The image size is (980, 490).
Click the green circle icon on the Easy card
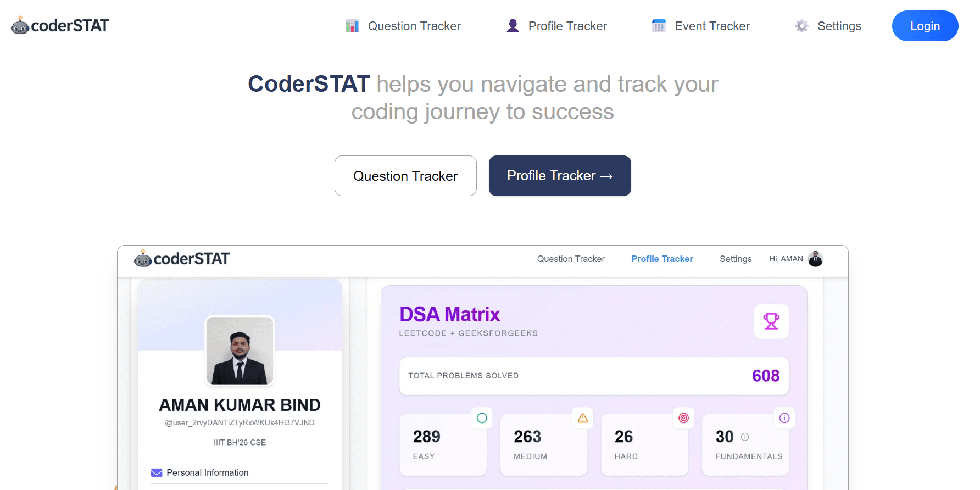click(x=482, y=418)
